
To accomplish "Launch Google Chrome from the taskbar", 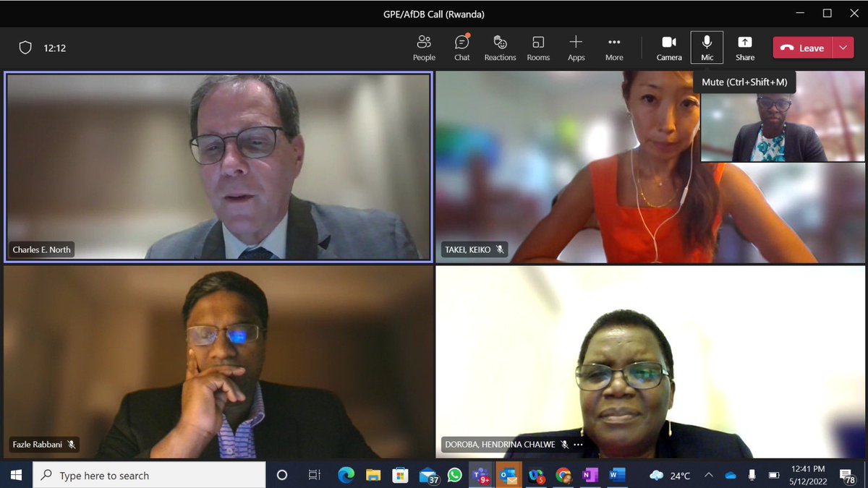I will coord(563,476).
